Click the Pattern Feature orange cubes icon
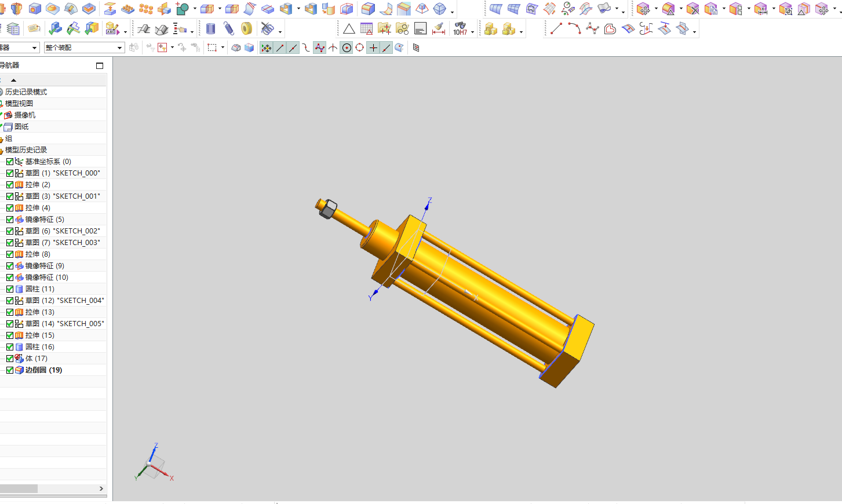This screenshot has height=504, width=842. coord(146,9)
